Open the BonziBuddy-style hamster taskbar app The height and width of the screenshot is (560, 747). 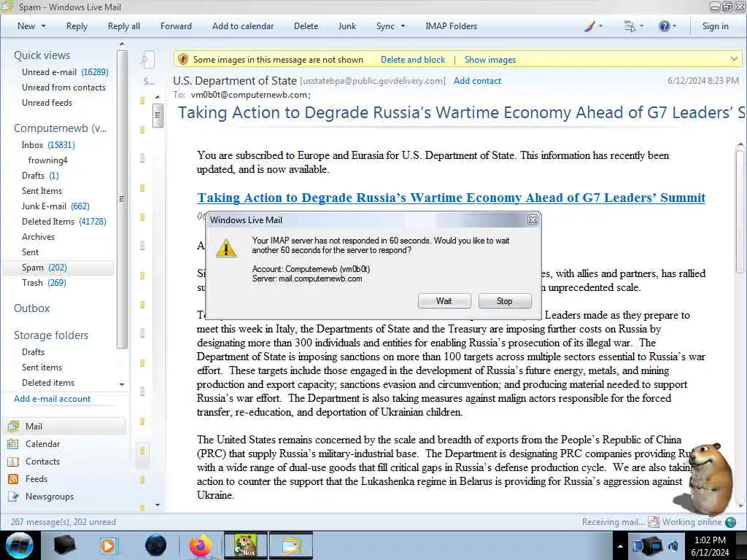(x=246, y=545)
